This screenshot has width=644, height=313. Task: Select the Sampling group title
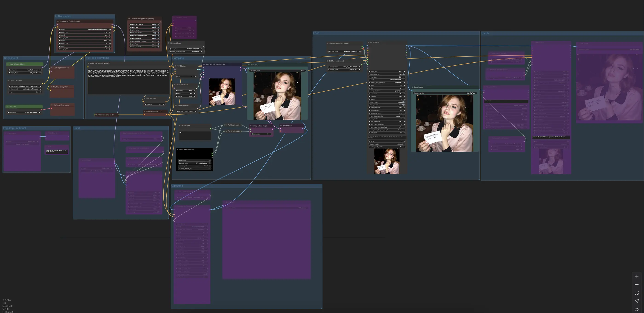(x=178, y=58)
